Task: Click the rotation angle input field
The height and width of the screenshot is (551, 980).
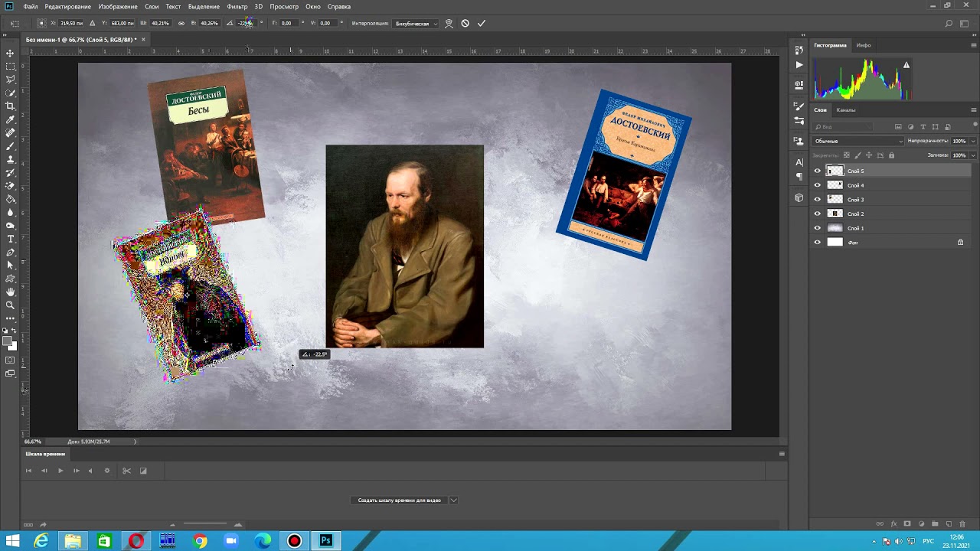Action: click(x=247, y=23)
